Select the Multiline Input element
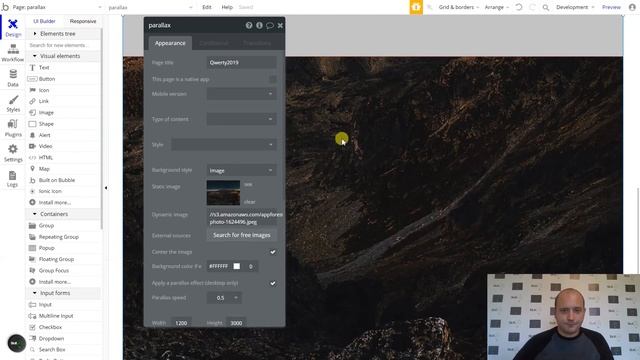This screenshot has height=360, width=640. [56, 316]
